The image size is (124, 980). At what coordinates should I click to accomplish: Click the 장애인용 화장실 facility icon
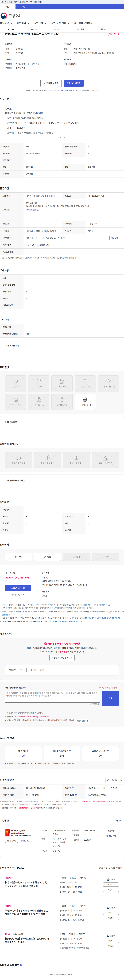[x=76, y=460]
